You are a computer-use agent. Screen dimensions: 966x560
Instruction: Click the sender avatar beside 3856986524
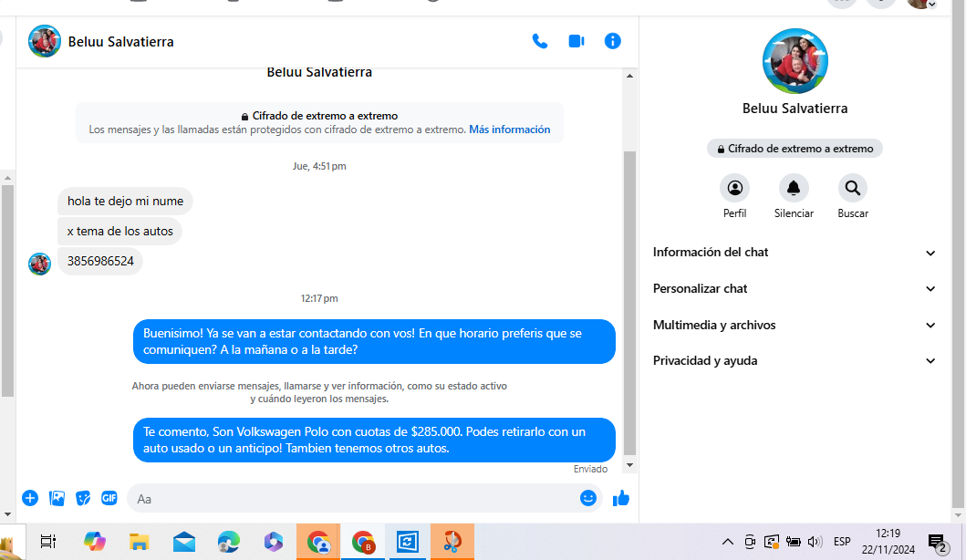[39, 264]
